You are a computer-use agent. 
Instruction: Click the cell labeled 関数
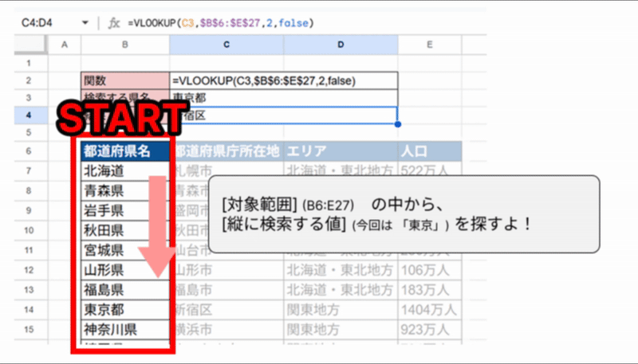125,80
